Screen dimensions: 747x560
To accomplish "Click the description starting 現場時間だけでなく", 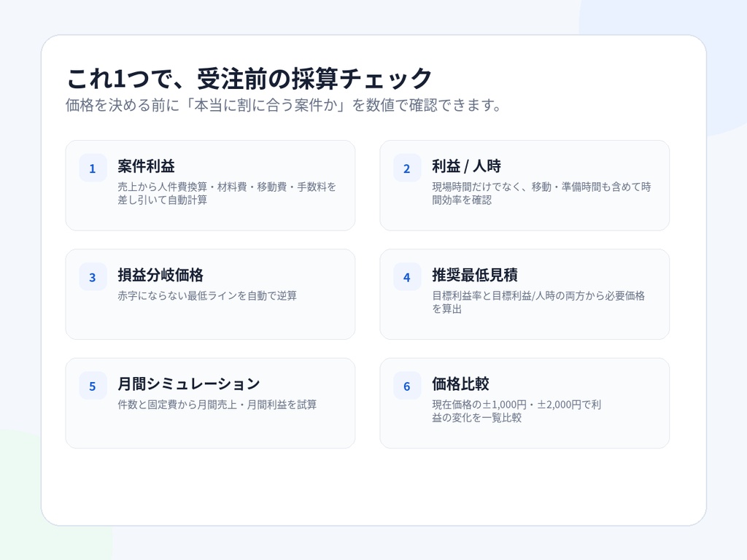I will (x=542, y=193).
